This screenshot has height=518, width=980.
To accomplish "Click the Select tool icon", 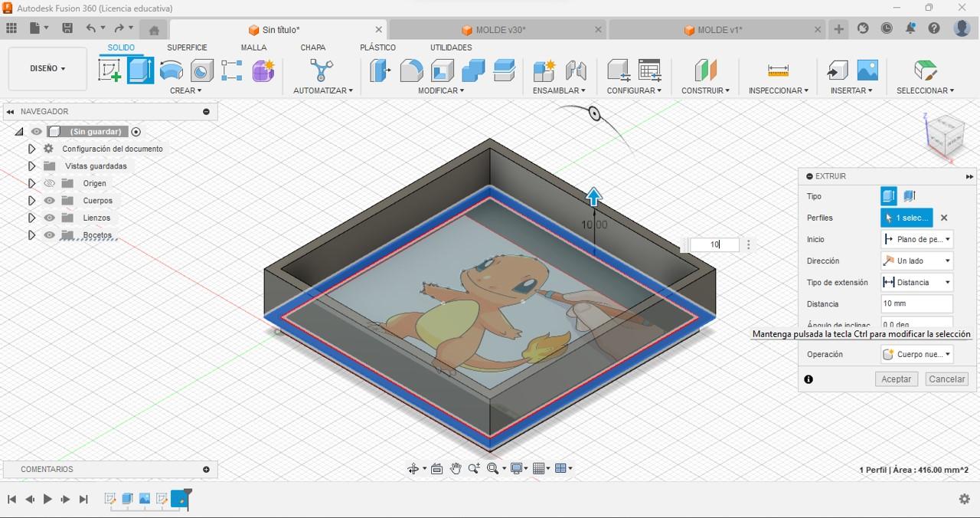I will pyautogui.click(x=926, y=70).
